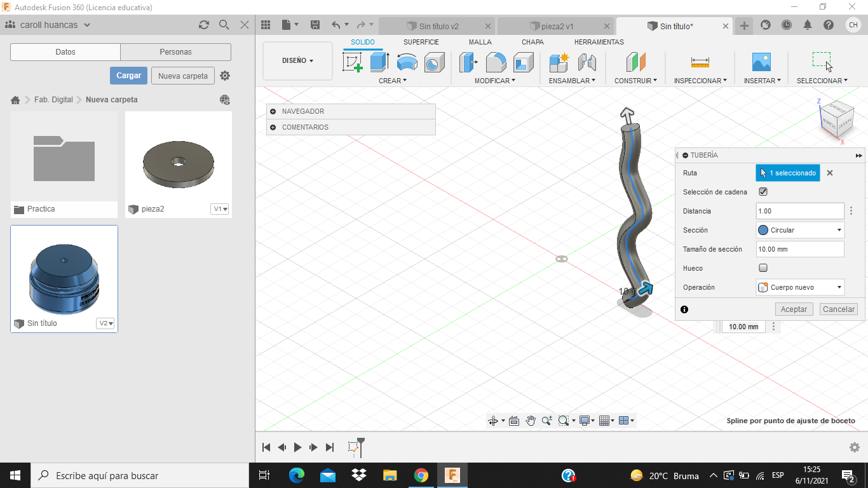Click the Save icon
This screenshot has height=488, width=868.
point(315,25)
